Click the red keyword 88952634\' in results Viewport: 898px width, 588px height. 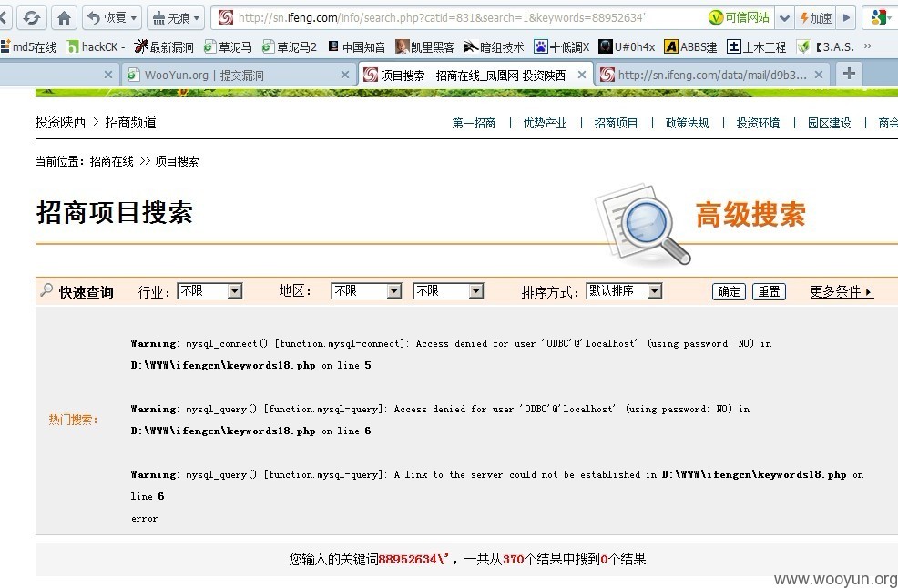413,560
